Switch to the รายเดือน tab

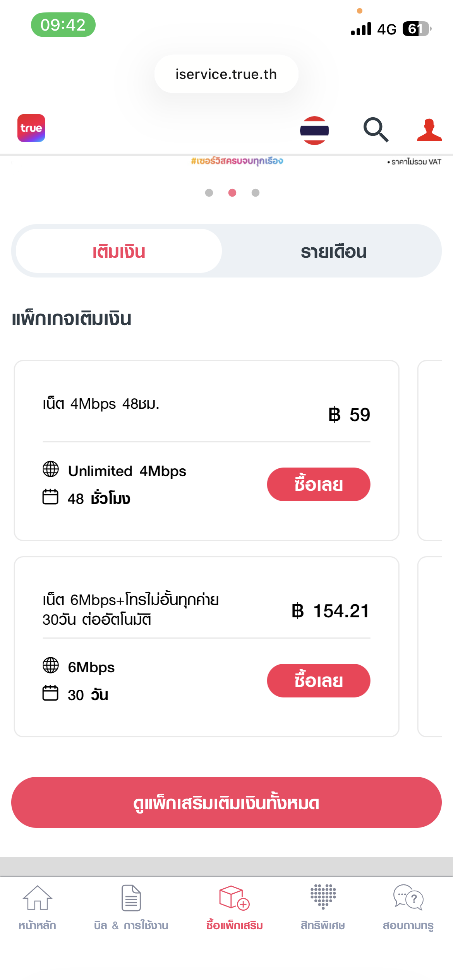point(333,251)
